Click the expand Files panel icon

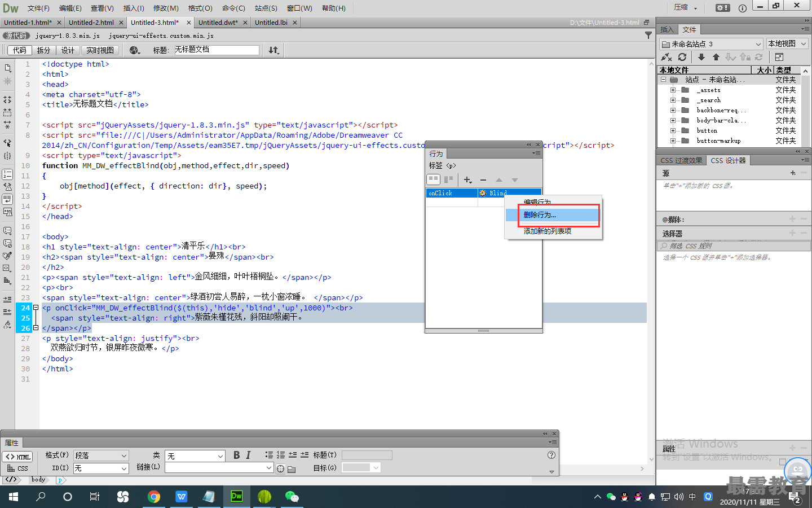tap(779, 57)
